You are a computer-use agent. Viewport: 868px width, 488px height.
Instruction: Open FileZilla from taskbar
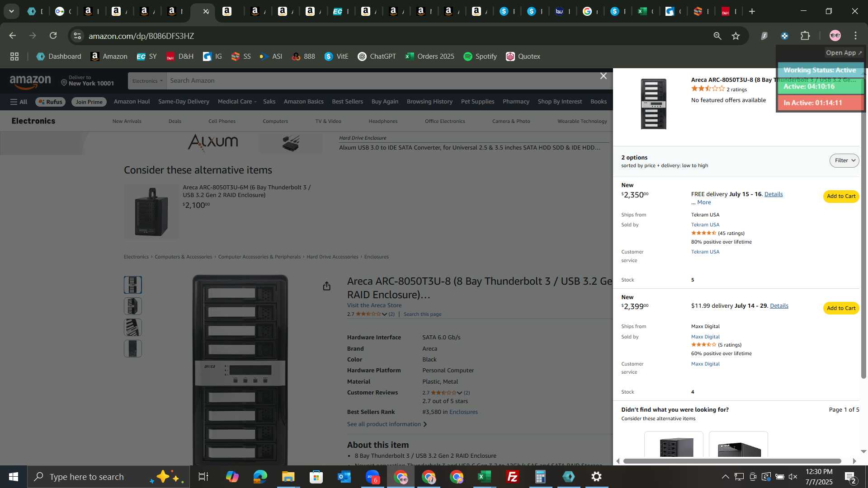[x=512, y=477]
